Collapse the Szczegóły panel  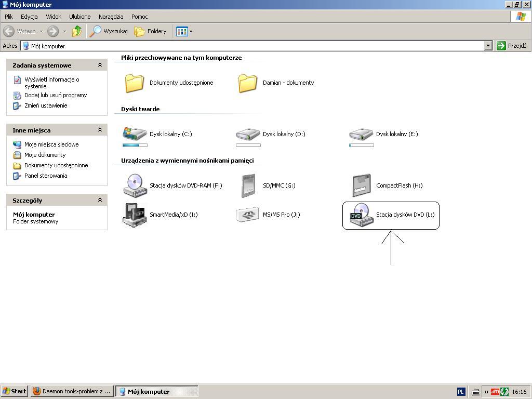coord(100,200)
